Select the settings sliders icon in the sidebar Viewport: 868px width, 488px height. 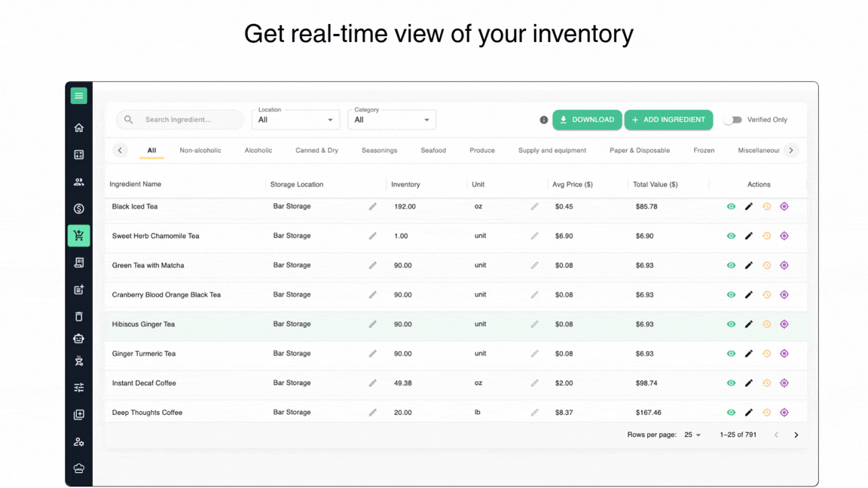pos(78,387)
